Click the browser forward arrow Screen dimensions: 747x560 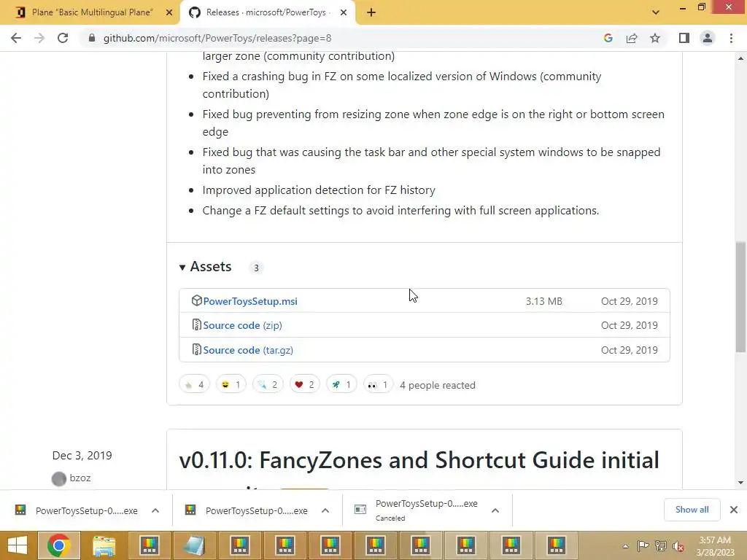(x=39, y=38)
